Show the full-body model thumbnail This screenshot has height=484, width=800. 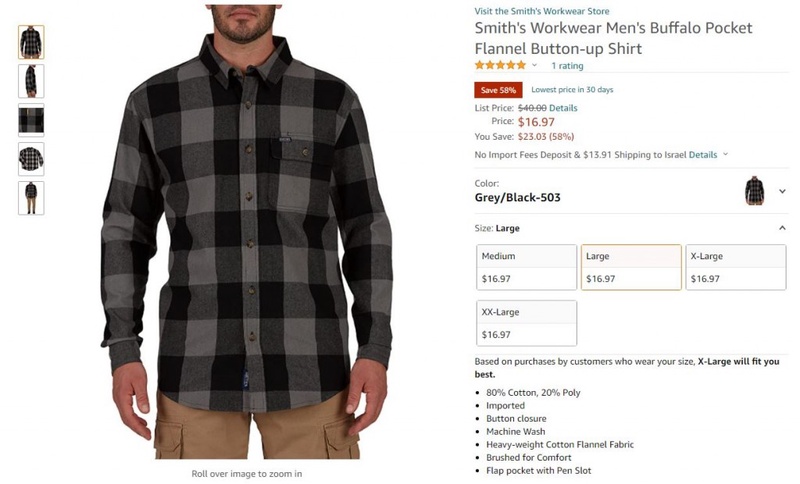(31, 198)
